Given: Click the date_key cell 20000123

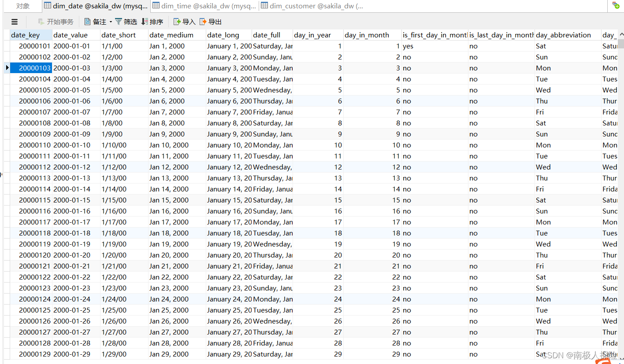Looking at the screenshot, I should click(x=31, y=288).
